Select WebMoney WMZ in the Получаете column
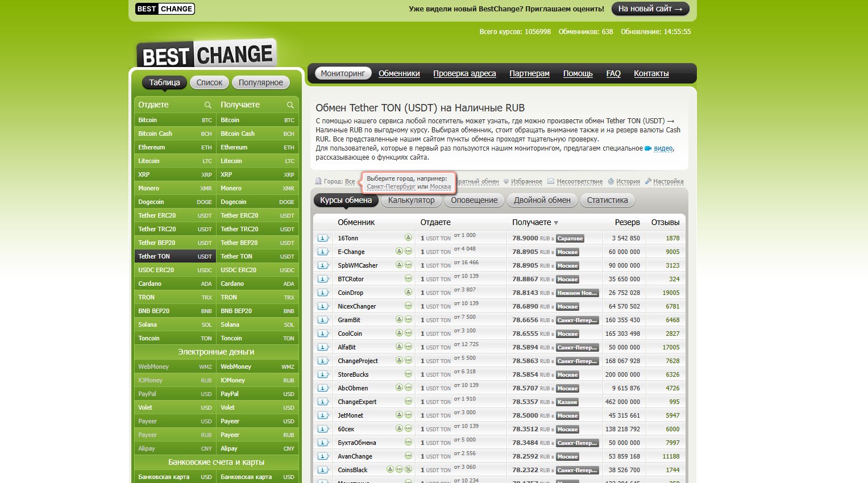868x483 pixels. pyautogui.click(x=258, y=367)
